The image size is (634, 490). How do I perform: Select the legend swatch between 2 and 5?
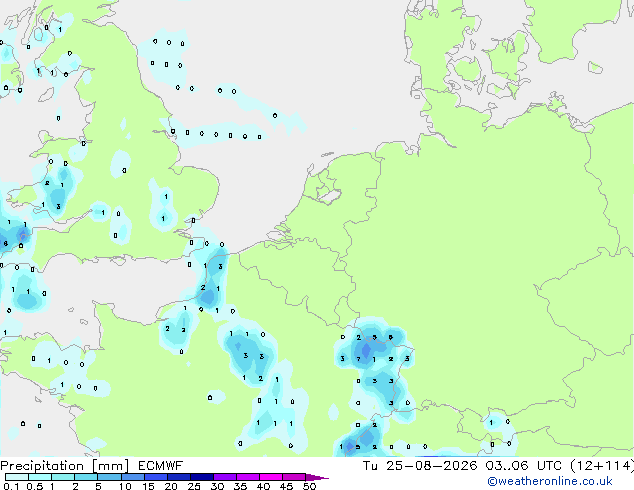click(86, 477)
